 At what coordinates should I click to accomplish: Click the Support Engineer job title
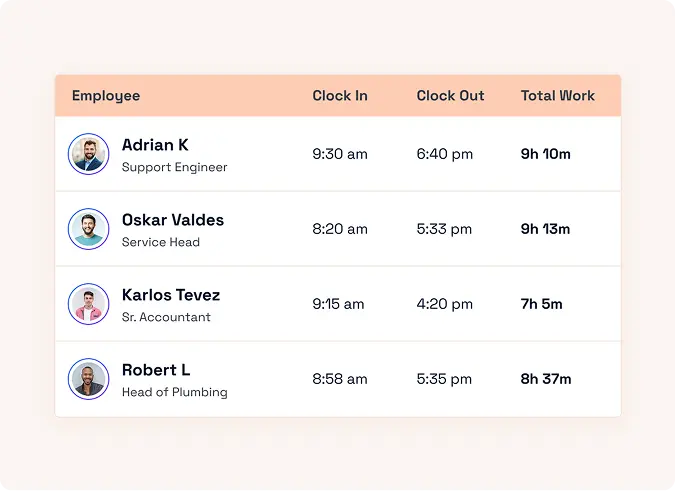175,168
